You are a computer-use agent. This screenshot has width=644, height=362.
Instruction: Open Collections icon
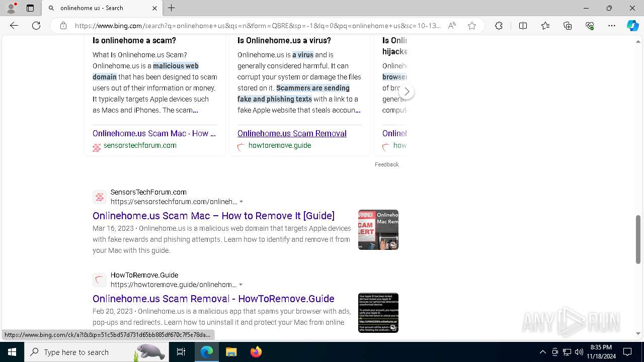568,26
